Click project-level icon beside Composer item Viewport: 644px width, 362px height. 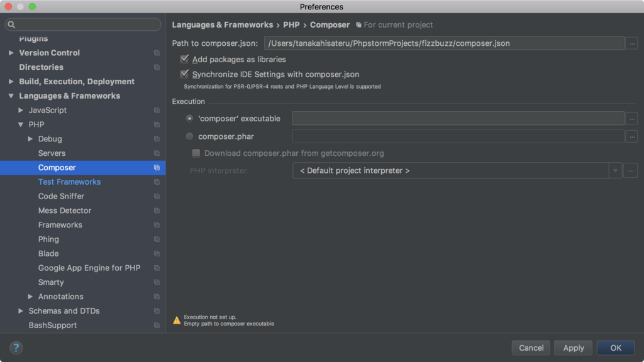157,168
